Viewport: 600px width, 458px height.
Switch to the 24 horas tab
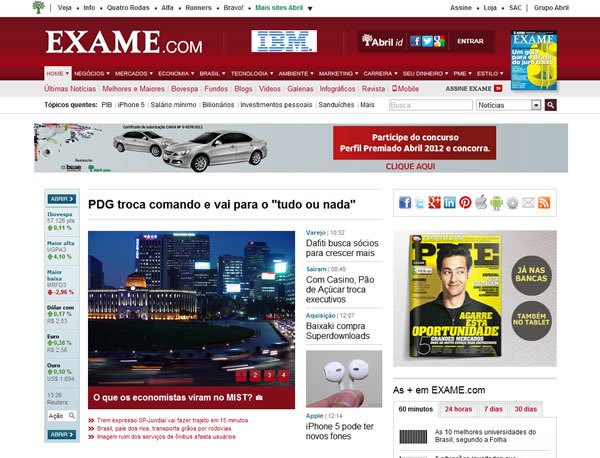point(458,409)
